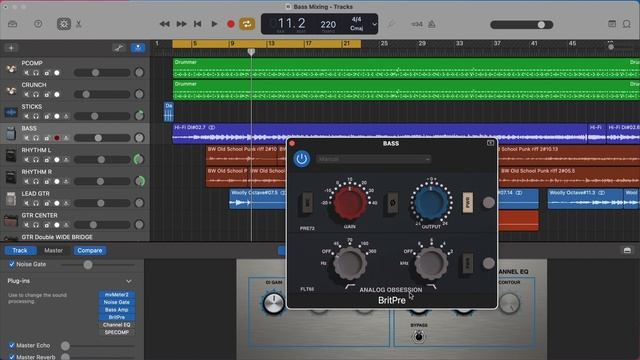The image size is (640, 360).
Task: Toggle the Tuner icon
Action: 391,24
